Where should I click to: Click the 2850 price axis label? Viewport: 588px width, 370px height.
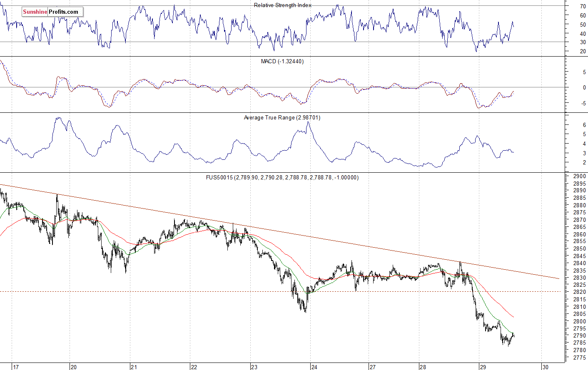580,249
